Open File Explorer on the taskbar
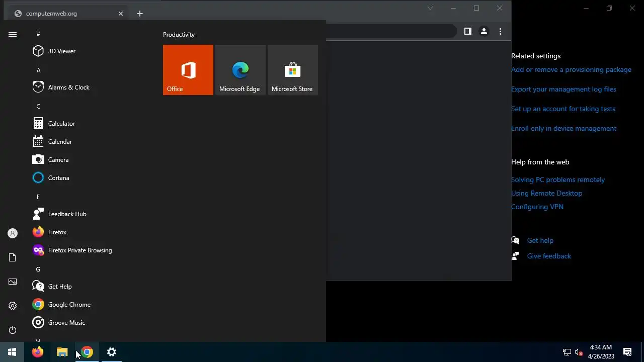Viewport: 644px width, 362px height. click(x=62, y=352)
